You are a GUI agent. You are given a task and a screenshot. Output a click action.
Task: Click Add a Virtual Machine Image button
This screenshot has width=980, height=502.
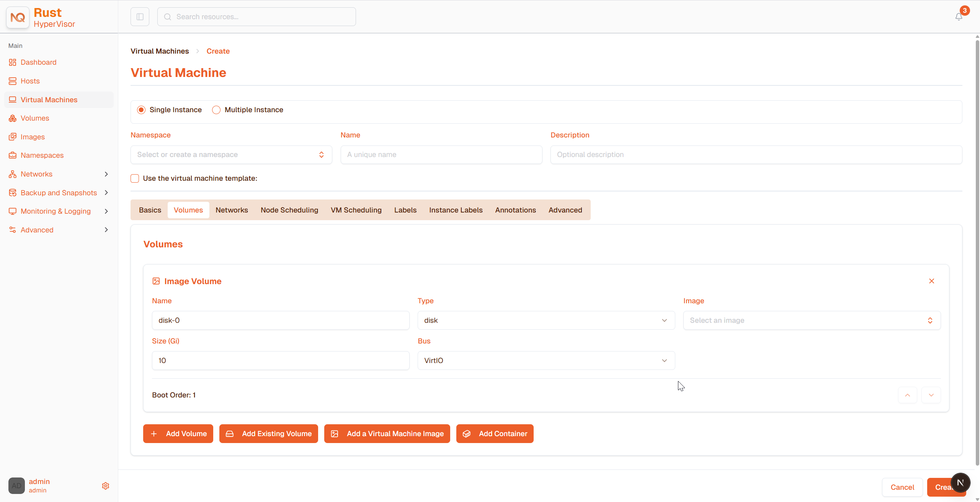click(387, 434)
